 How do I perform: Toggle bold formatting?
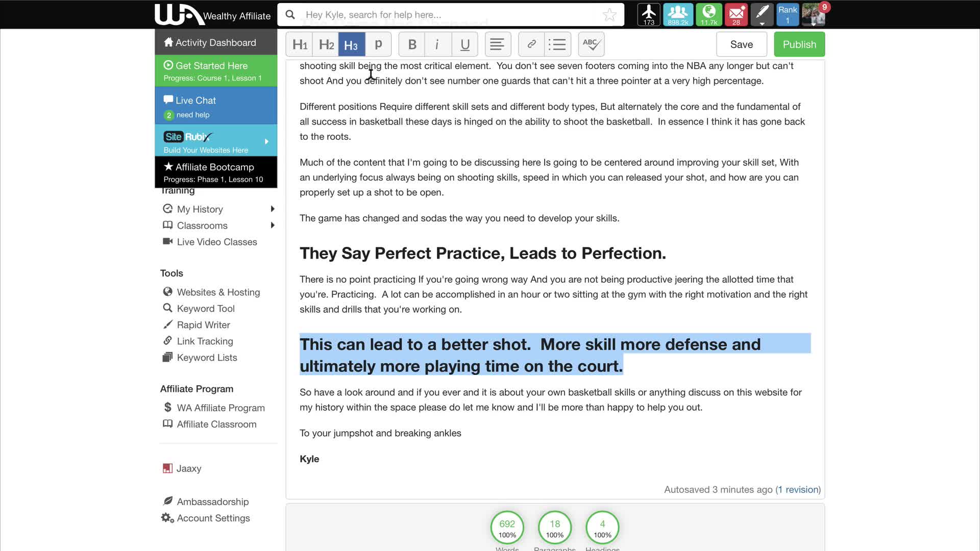coord(412,44)
